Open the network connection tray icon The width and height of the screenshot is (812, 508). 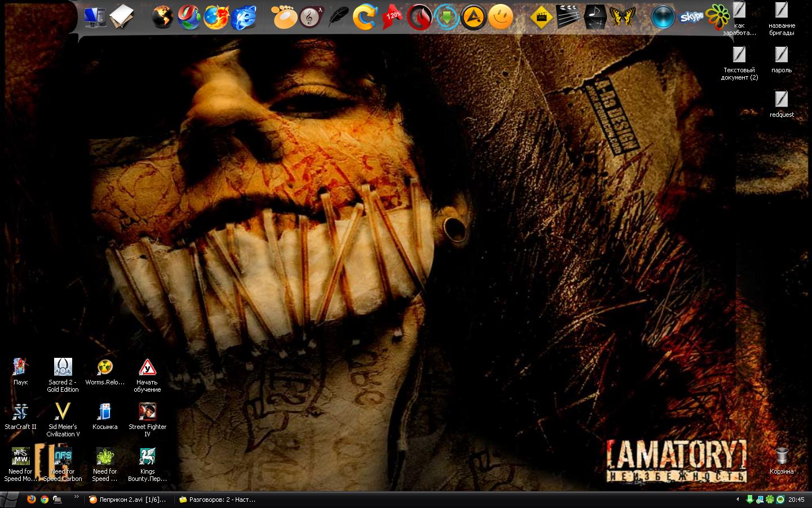click(760, 500)
